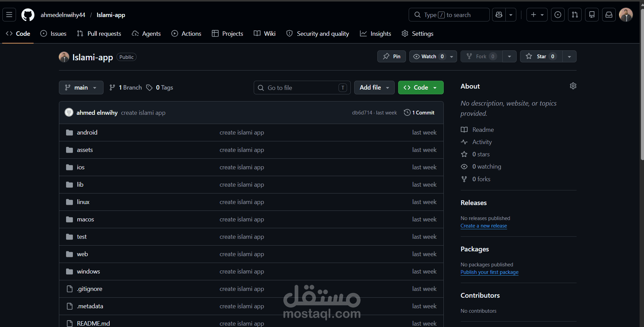Viewport: 644px width, 327px height.
Task: Pin the Islami-app repository
Action: pyautogui.click(x=392, y=57)
